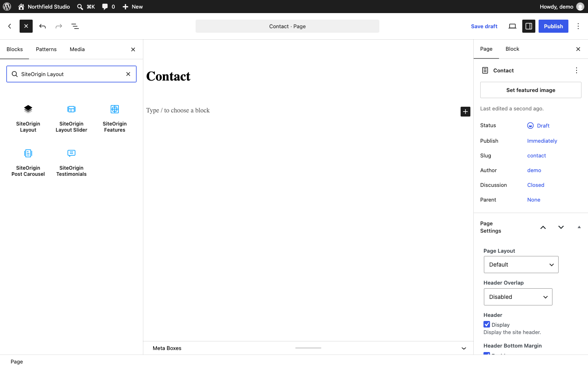Viewport: 588px width, 368px height.
Task: Open the Page Layout Default dropdown
Action: click(x=521, y=265)
